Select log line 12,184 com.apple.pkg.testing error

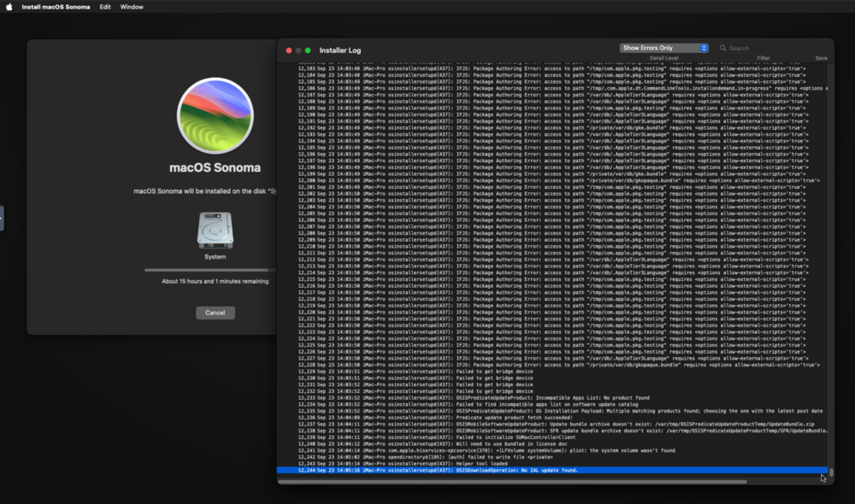click(x=551, y=75)
